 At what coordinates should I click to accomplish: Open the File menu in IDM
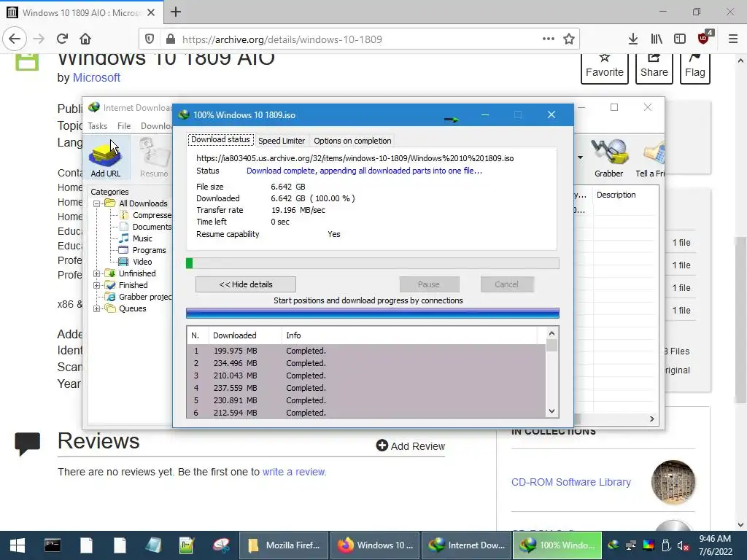(x=124, y=125)
